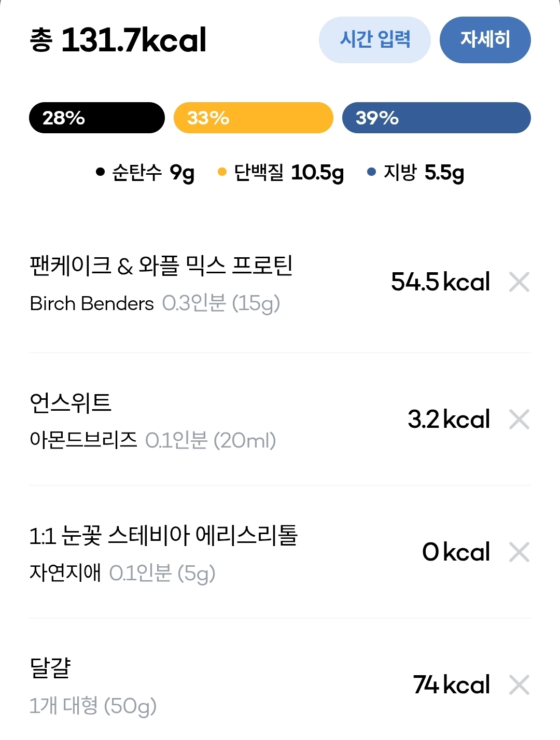Tap the 총 131.7kcal total heading
Image resolution: width=560 pixels, height=740 pixels.
118,40
